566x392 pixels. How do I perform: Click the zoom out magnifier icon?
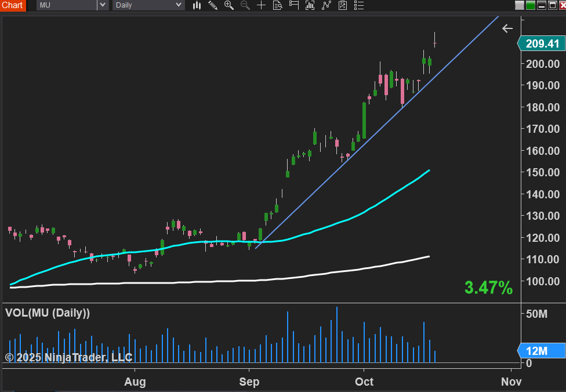point(245,5)
